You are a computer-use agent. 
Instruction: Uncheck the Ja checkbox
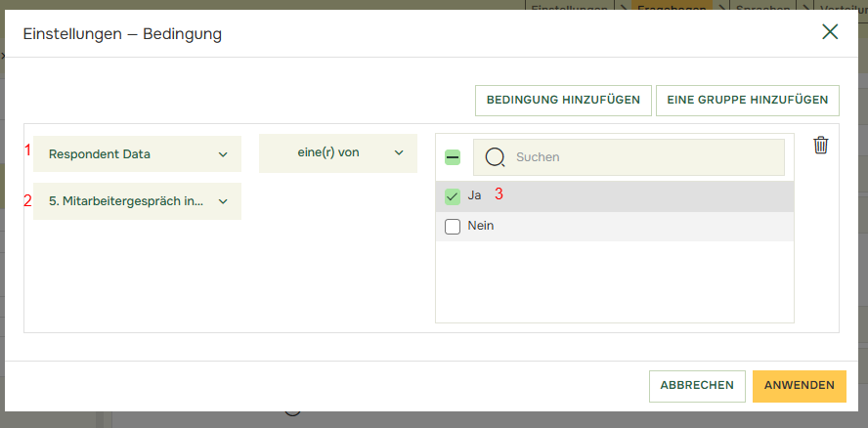click(453, 196)
